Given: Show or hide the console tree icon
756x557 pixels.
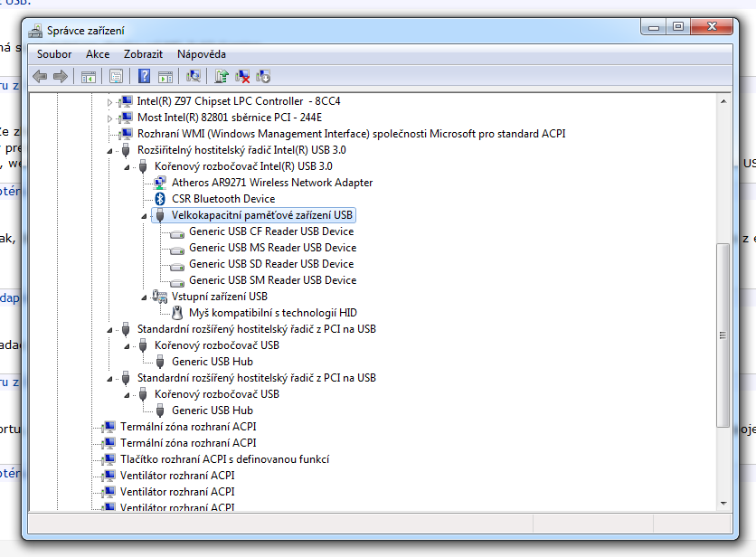Looking at the screenshot, I should click(89, 77).
